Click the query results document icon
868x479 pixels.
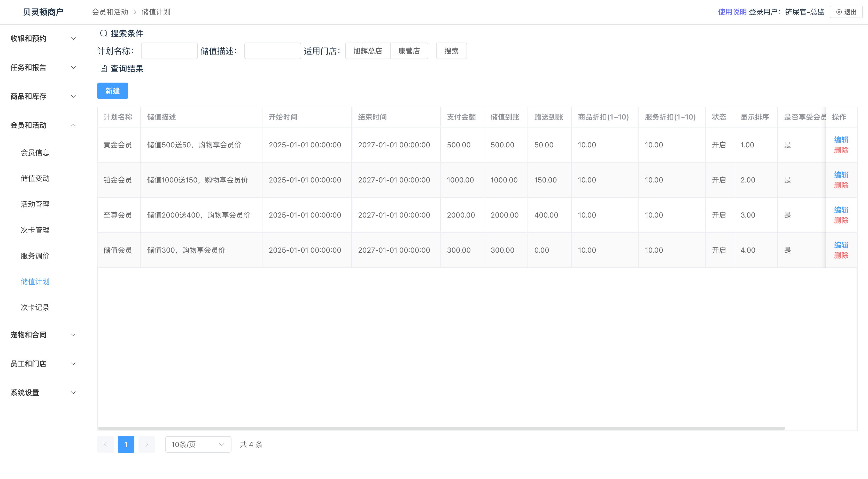[103, 69]
